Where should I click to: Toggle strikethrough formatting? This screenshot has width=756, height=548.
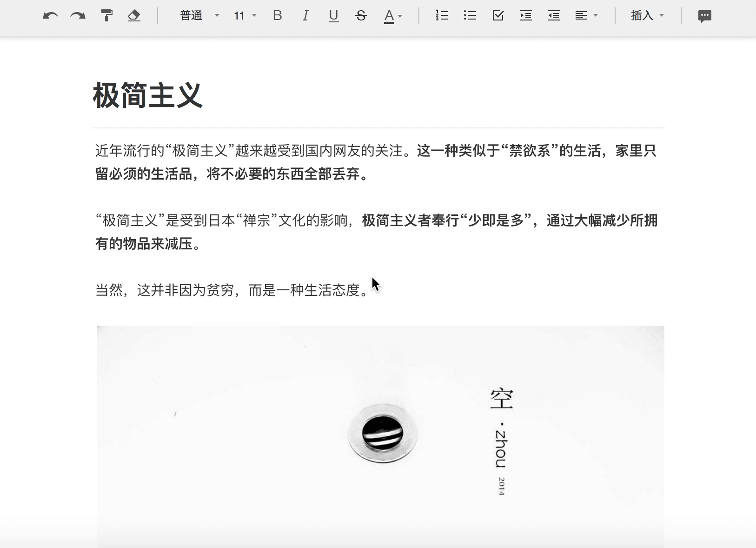pyautogui.click(x=362, y=15)
